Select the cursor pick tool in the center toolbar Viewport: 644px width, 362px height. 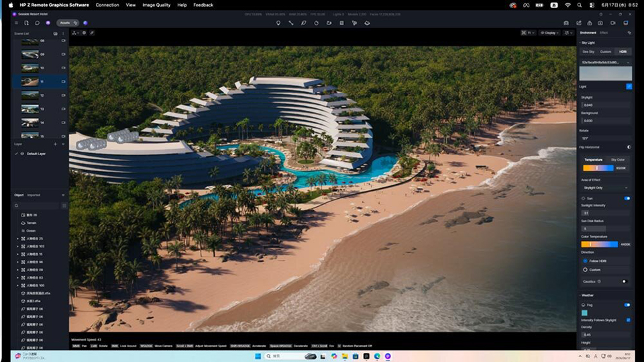coord(354,23)
